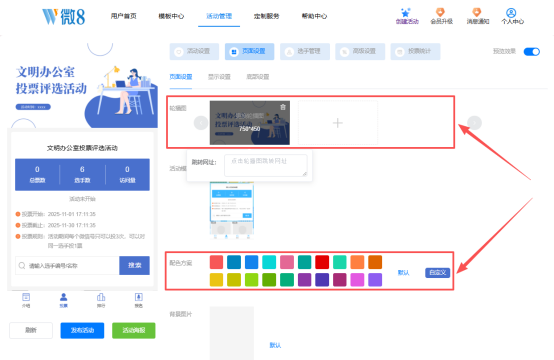The height and width of the screenshot is (360, 554).
Task: Click the 文明办公室投票评选活动 title in preview
Action: [x=82, y=148]
